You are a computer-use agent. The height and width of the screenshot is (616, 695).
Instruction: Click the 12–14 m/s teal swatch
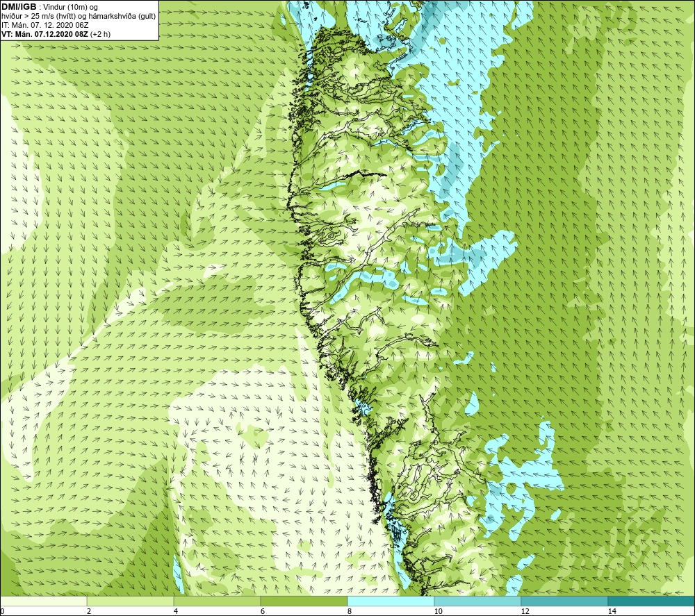564,601
